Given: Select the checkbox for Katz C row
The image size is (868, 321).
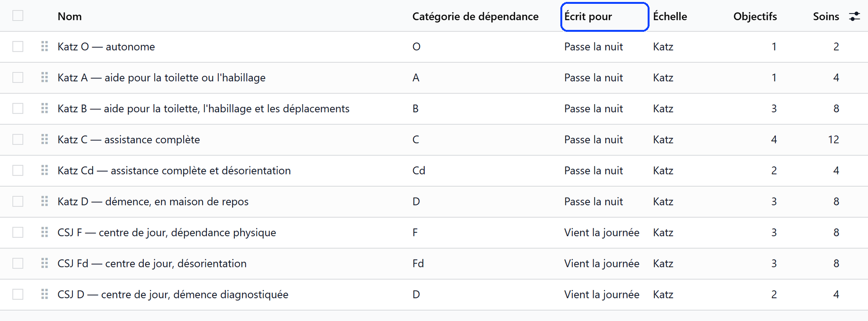Looking at the screenshot, I should 18,139.
